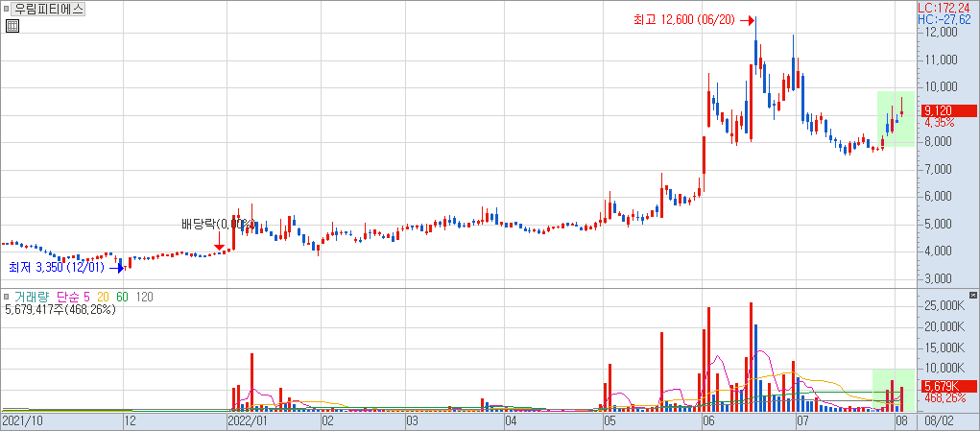Click the 15,000K volume axis label
Viewport: 980px width, 431px height.
[x=944, y=347]
